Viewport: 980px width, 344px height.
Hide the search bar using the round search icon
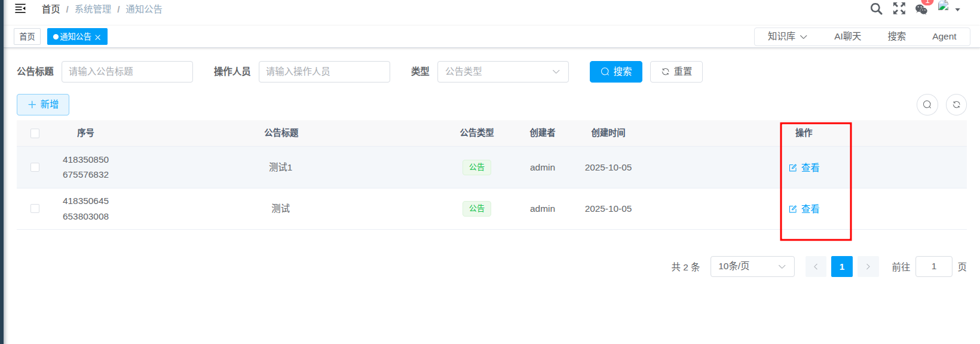point(927,105)
